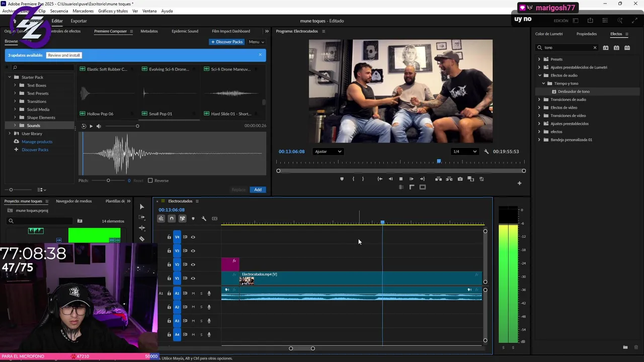Expand the Efectos de vídeo folder
The height and width of the screenshot is (362, 644).
[x=539, y=108]
